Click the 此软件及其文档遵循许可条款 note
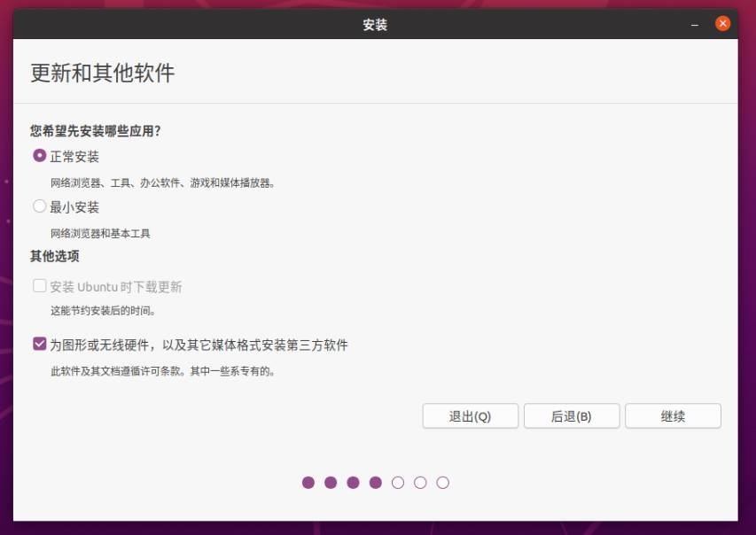Image resolution: width=756 pixels, height=535 pixels. [x=162, y=371]
